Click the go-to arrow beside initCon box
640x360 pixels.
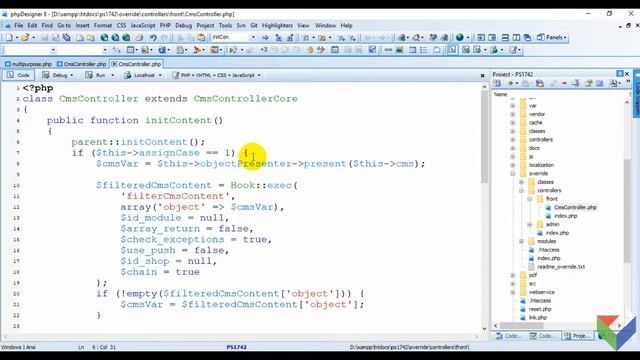265,38
